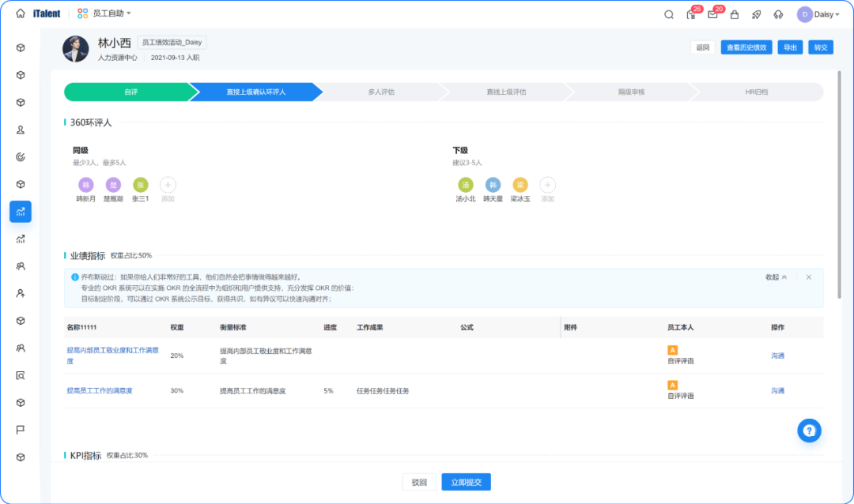Open the search magnifier icon
Viewport: 854px width, 504px height.
tap(669, 14)
